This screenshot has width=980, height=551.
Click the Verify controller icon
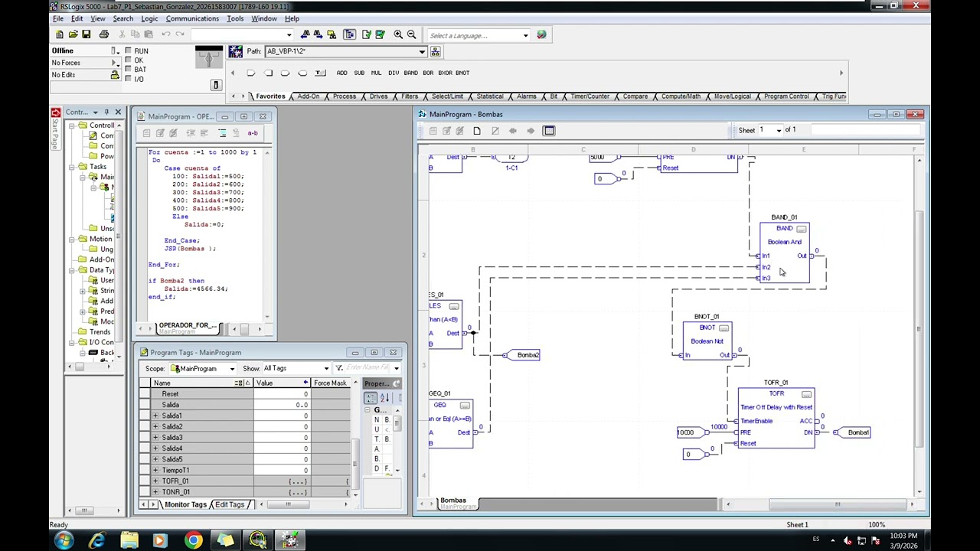[x=380, y=34]
